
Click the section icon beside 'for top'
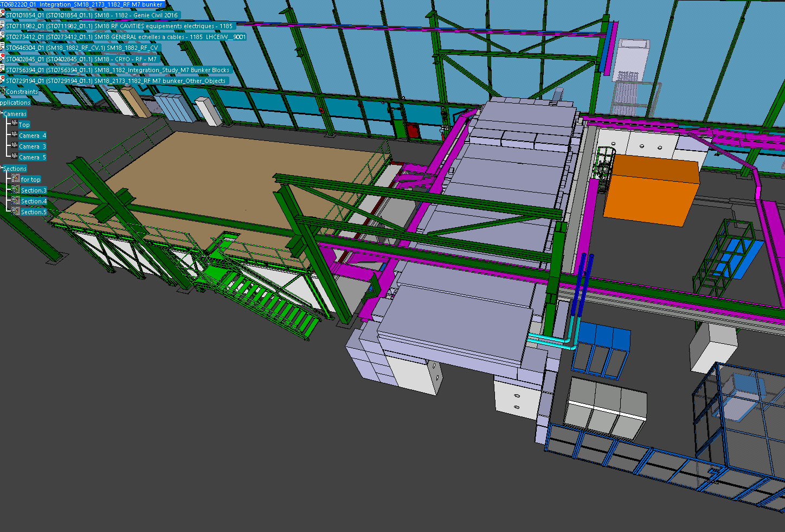[16, 179]
